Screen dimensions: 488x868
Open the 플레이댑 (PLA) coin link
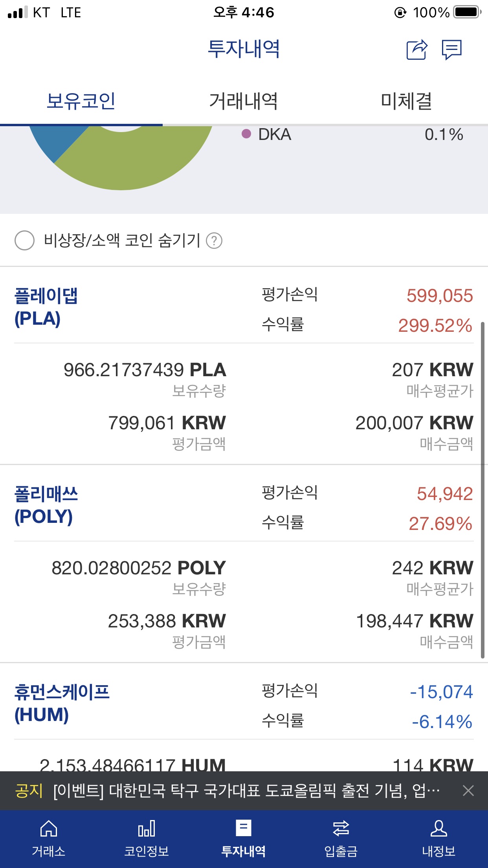click(x=46, y=307)
